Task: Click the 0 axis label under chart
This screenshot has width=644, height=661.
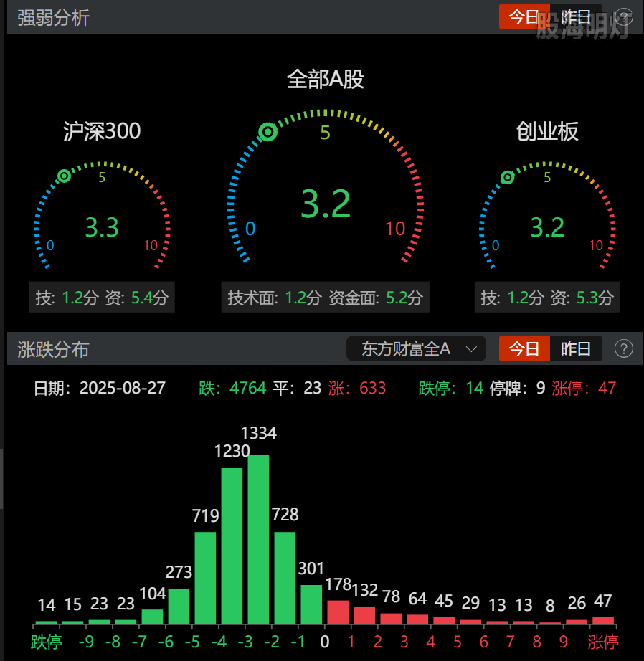Action: click(x=325, y=642)
